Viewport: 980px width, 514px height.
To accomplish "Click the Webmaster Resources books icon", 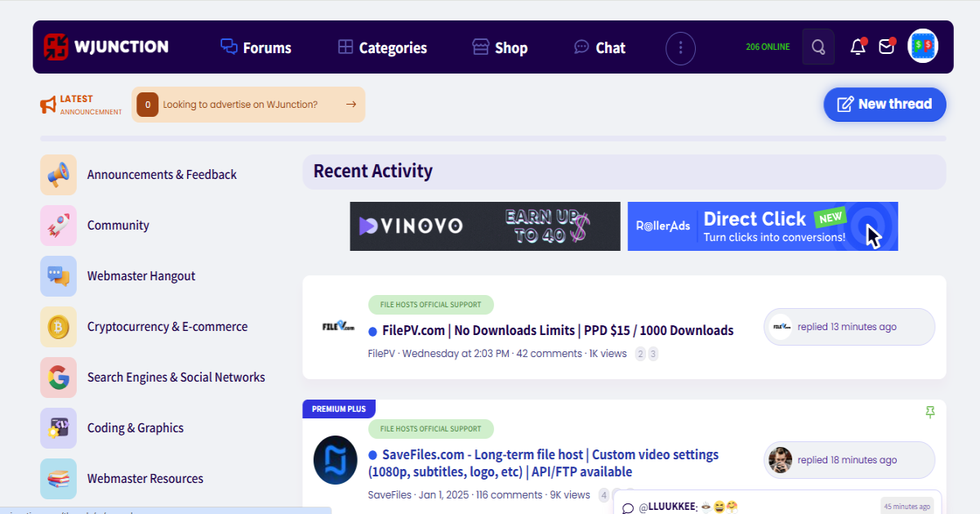I will coord(58,479).
